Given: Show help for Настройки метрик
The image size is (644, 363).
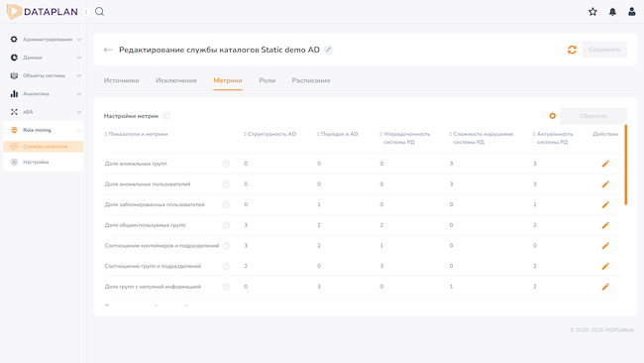Looking at the screenshot, I should pos(165,116).
